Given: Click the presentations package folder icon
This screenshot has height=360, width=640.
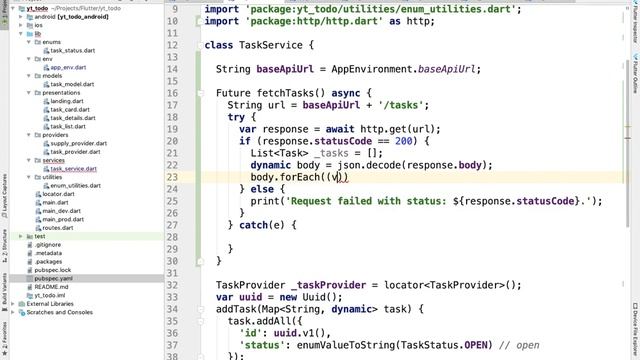Looking at the screenshot, I should 38,93.
